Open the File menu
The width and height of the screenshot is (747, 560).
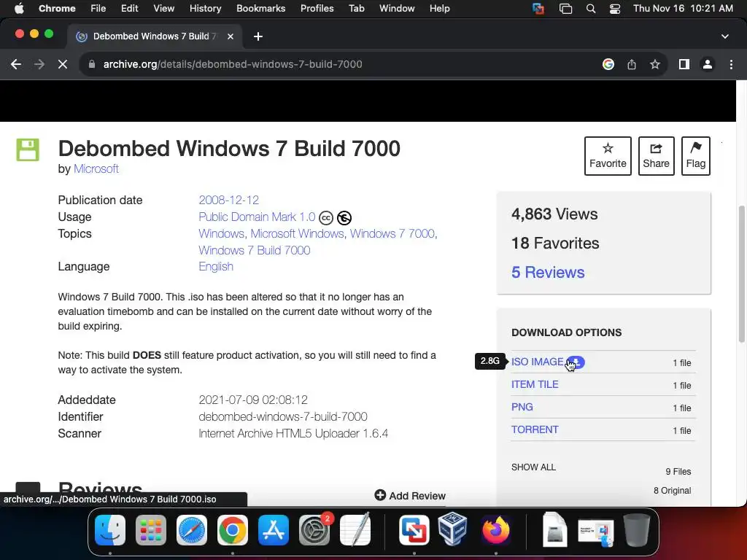click(98, 8)
